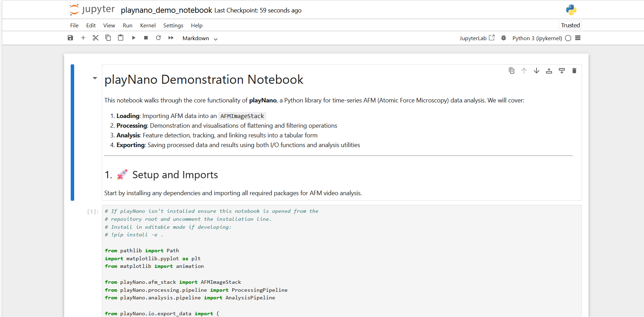
Task: Save the notebook with the disk icon
Action: tap(70, 38)
